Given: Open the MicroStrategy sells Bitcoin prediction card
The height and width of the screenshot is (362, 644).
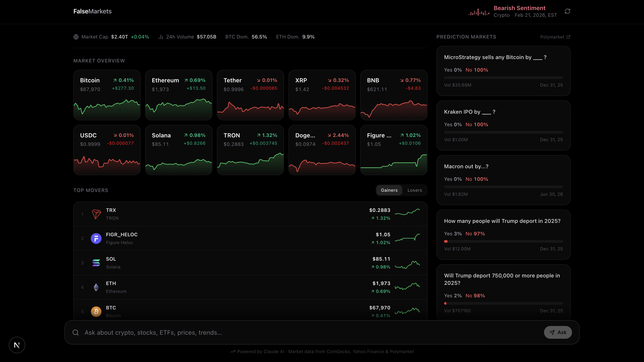Looking at the screenshot, I should pyautogui.click(x=503, y=71).
